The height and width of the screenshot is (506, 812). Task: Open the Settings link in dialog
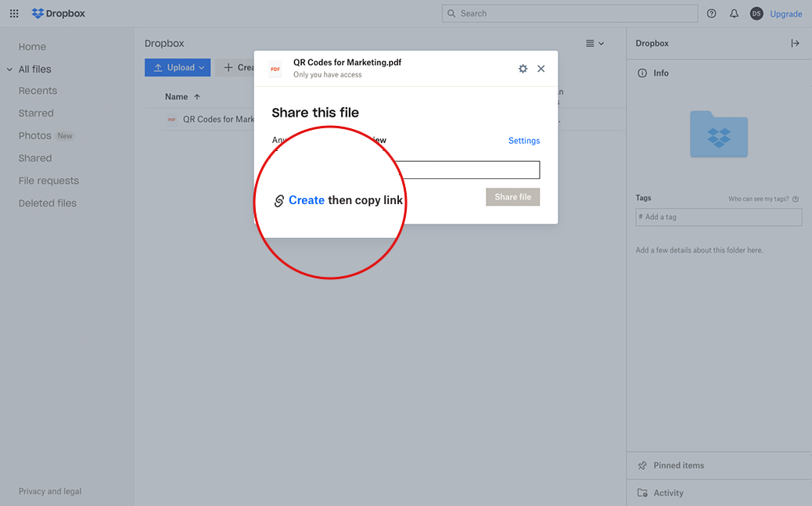tap(523, 141)
